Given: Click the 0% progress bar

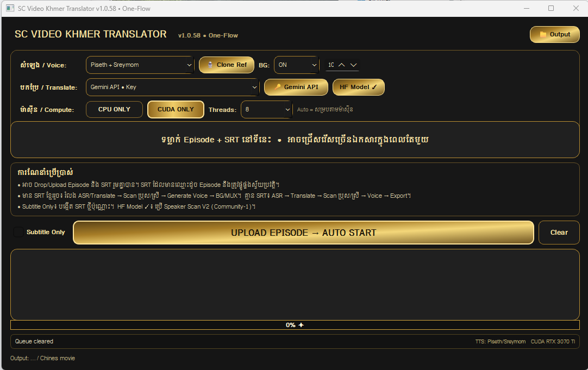Looking at the screenshot, I should click(x=295, y=325).
